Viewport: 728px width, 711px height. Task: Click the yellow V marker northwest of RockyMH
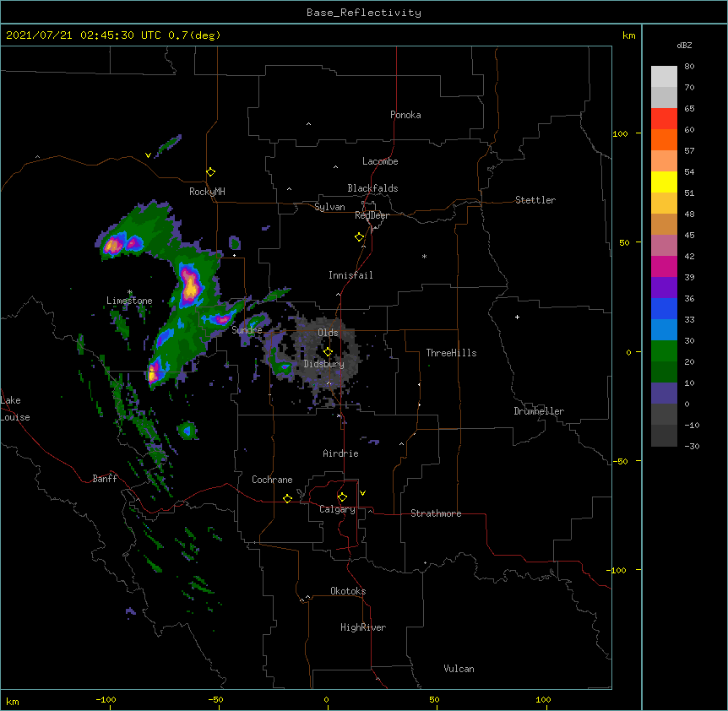tap(148, 155)
